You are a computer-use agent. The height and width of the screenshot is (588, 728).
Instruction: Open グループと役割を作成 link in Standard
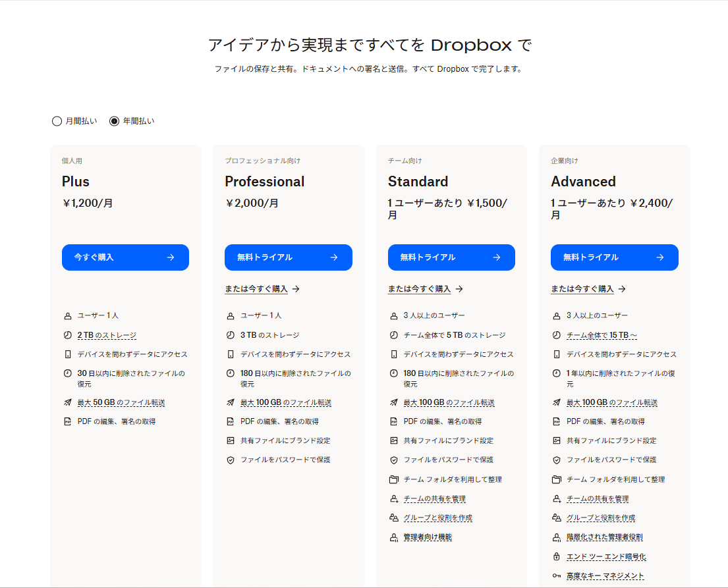click(438, 518)
